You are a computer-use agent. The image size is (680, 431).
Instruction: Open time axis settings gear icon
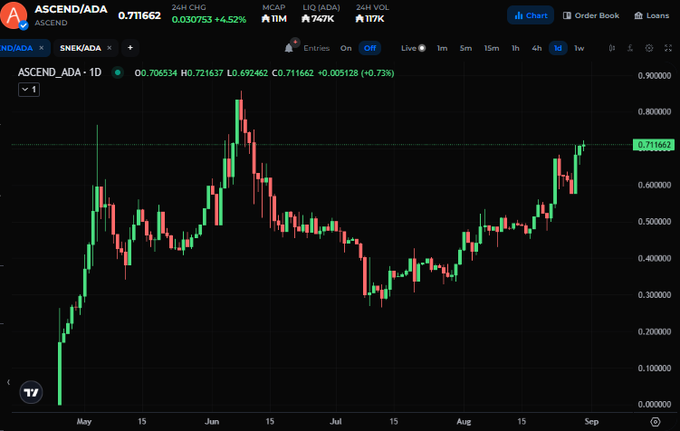[x=655, y=421]
